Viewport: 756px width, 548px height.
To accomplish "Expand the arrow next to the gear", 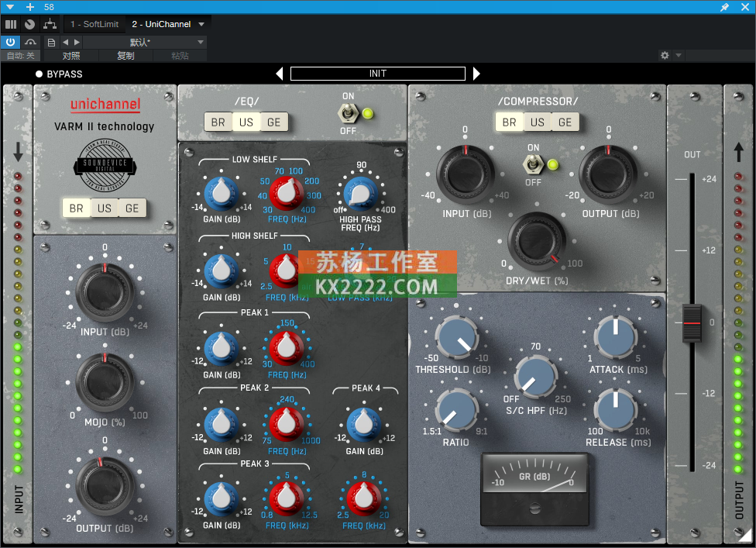I will click(679, 56).
